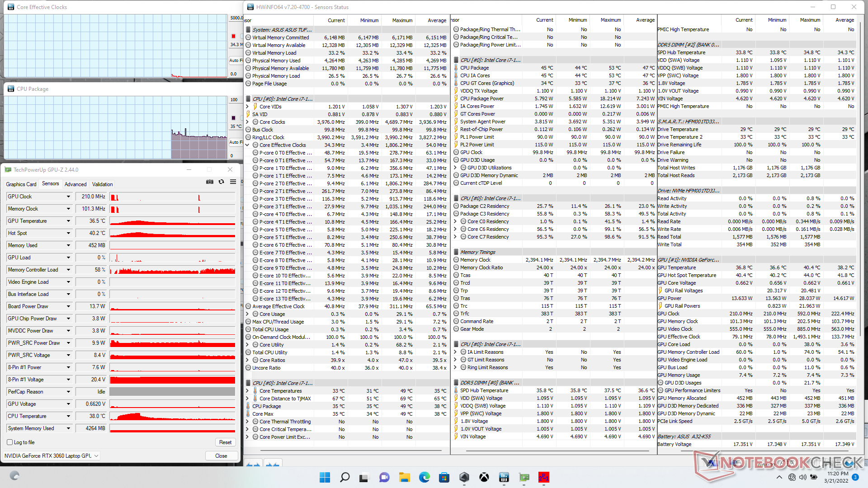
Task: Click the GPU-Z screenshot camera icon
Action: click(x=210, y=182)
